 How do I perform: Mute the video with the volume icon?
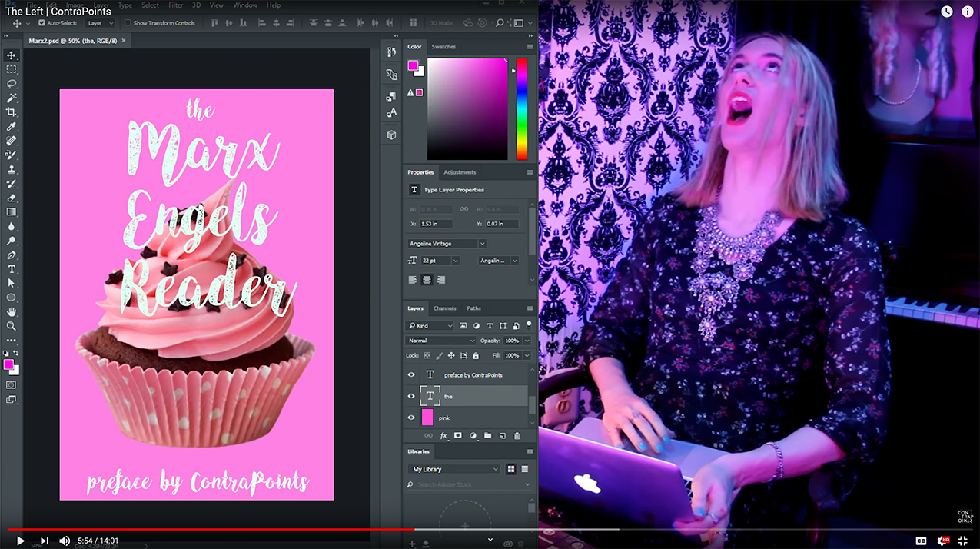click(65, 541)
